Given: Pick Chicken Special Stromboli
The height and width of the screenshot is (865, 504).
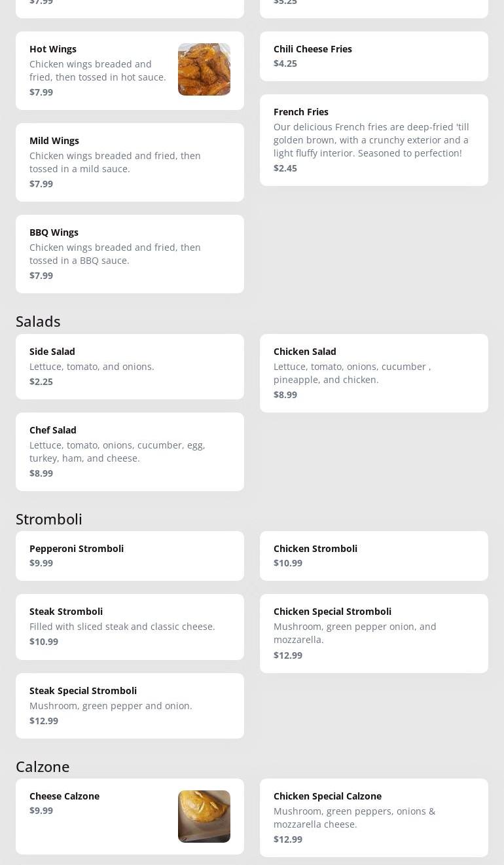Looking at the screenshot, I should [374, 633].
